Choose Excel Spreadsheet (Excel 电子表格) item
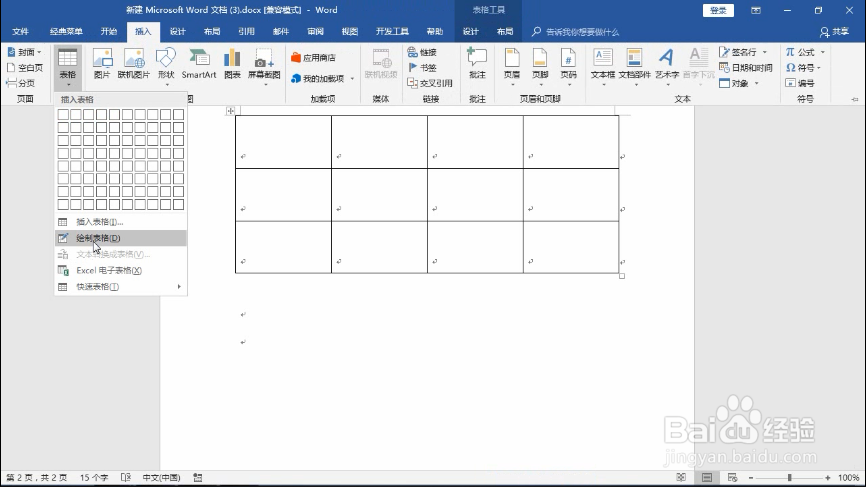Image resolution: width=866 pixels, height=487 pixels. [x=121, y=271]
